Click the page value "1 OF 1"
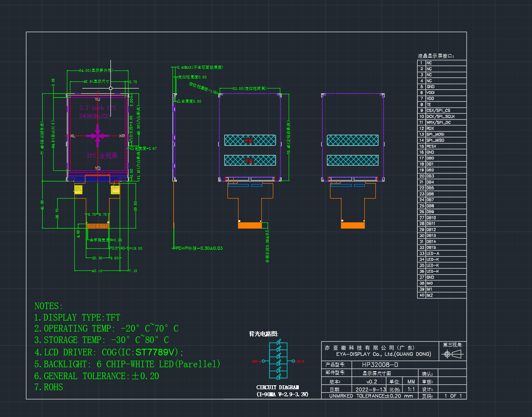Viewport: 532px width, 417px height. [x=453, y=396]
